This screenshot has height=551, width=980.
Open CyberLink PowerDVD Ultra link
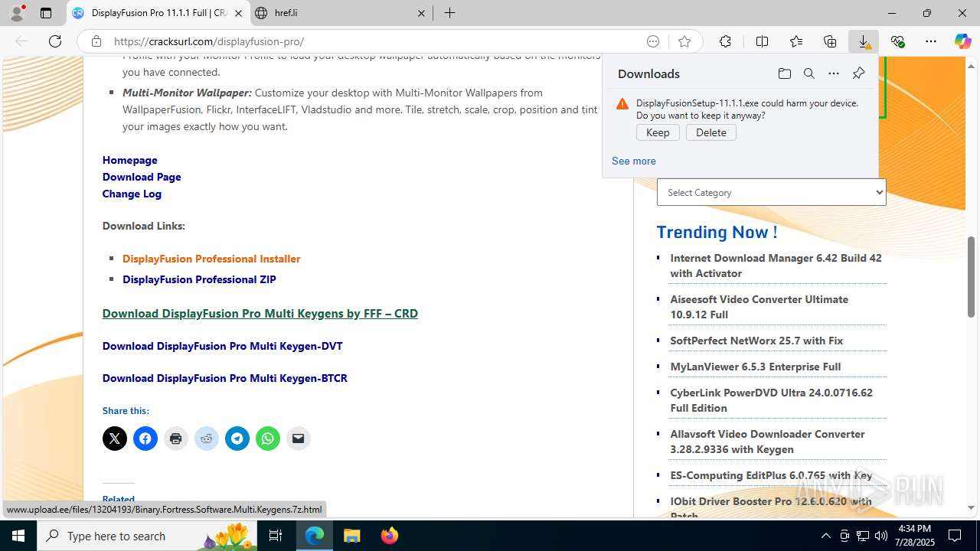(771, 400)
